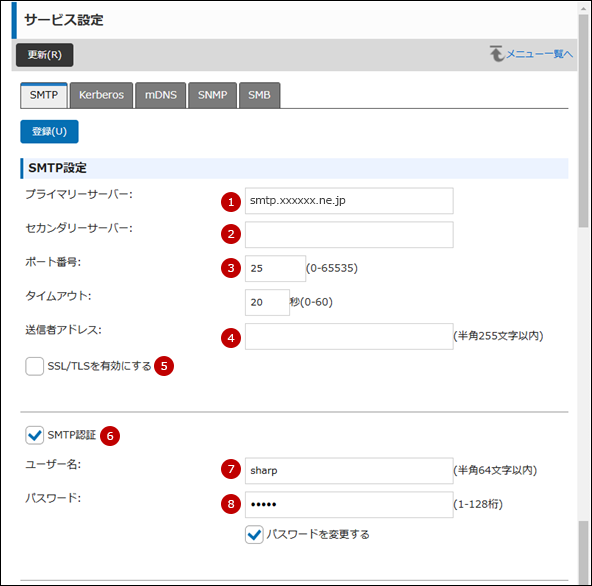This screenshot has height=586, width=592.
Task: Click the 登録(U) register button
Action: pyautogui.click(x=49, y=131)
